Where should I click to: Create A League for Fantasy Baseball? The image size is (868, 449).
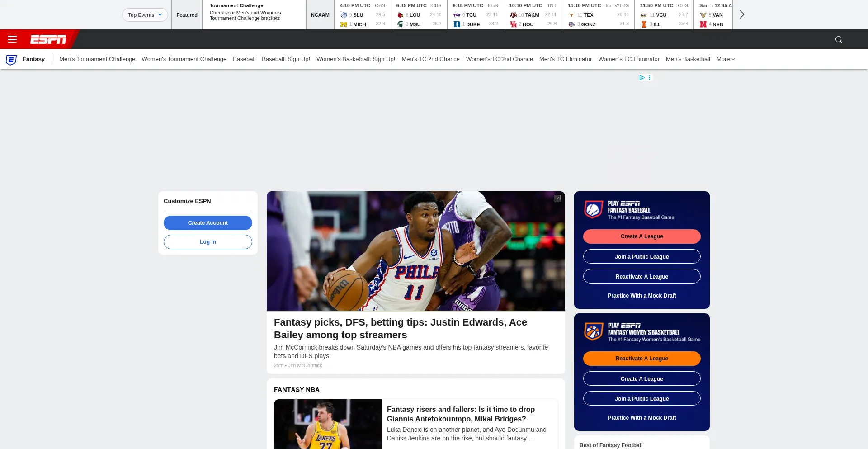point(642,236)
